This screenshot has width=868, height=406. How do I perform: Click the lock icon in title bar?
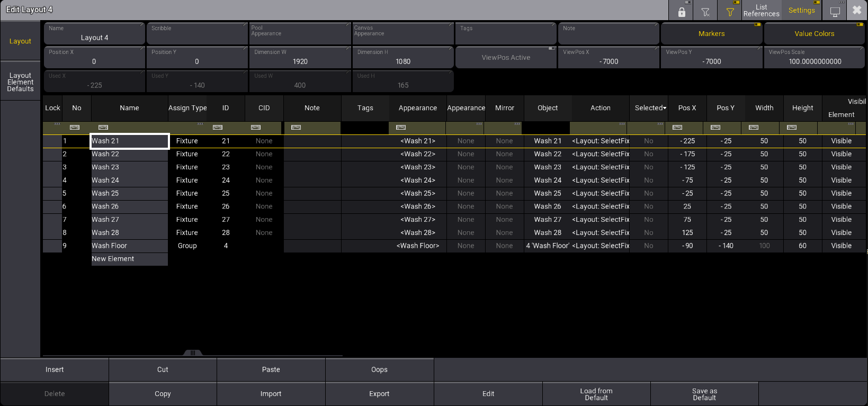(682, 12)
